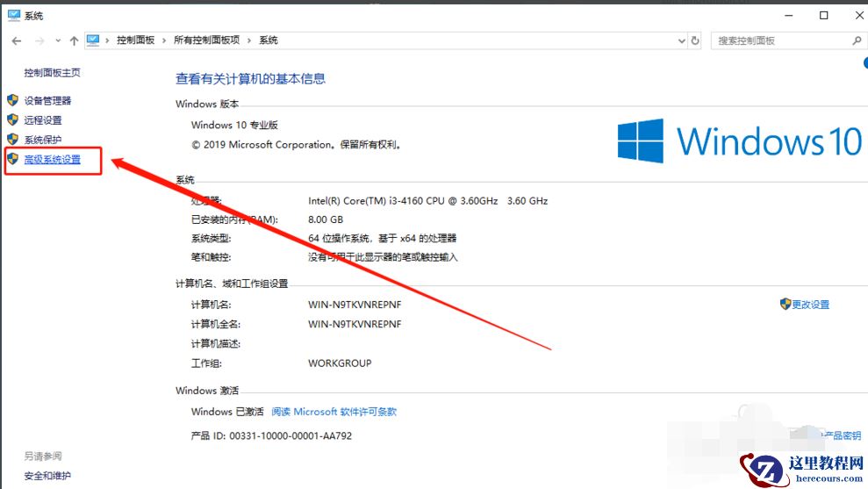The width and height of the screenshot is (868, 489).
Task: Click the search magnifier icon
Action: (x=857, y=40)
